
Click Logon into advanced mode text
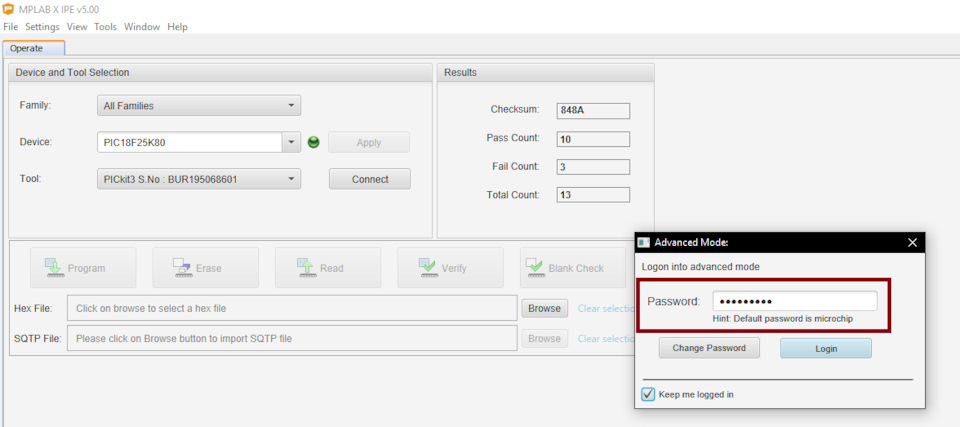(700, 266)
